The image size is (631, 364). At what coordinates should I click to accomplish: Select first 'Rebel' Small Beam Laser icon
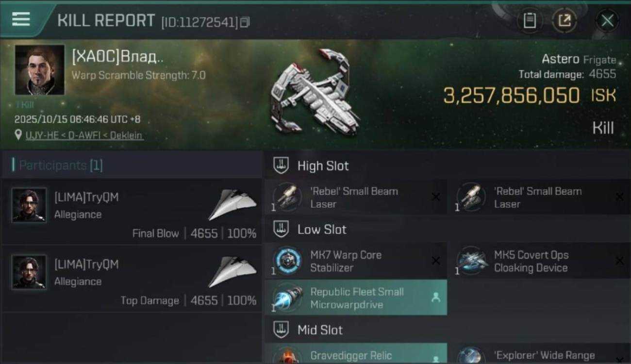point(287,197)
